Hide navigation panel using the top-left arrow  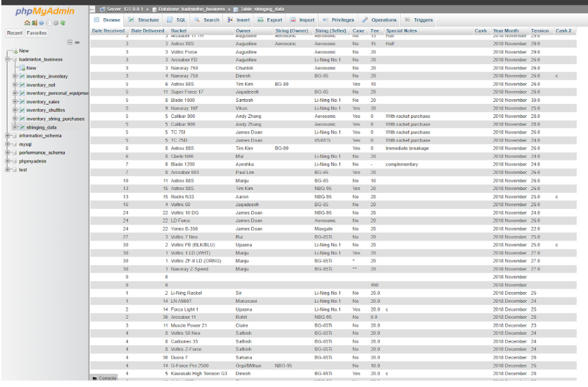pos(92,9)
